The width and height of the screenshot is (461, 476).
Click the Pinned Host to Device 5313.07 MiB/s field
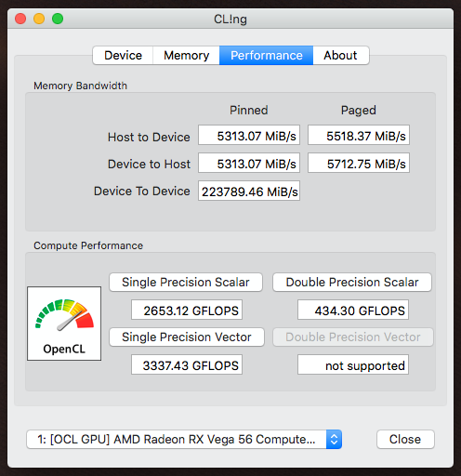tap(249, 135)
